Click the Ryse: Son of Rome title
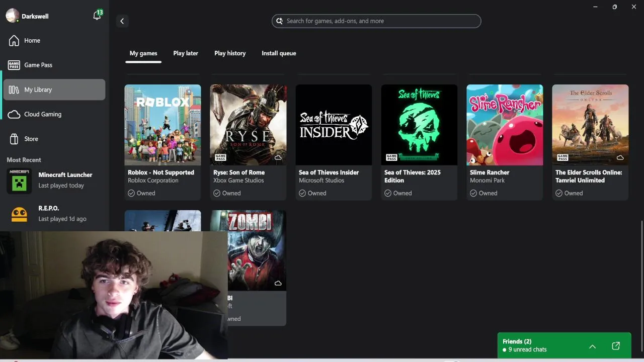Screen dimensions: 644x362 point(239,172)
